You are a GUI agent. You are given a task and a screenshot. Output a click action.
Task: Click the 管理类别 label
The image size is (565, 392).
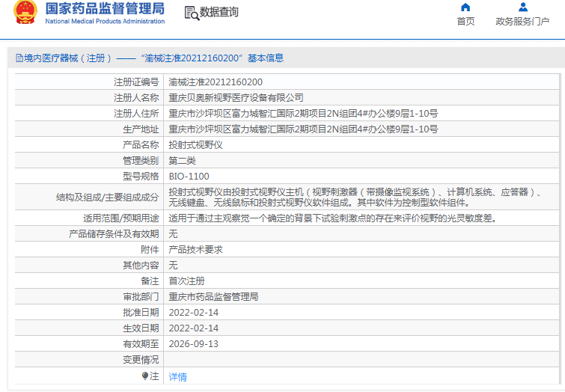[x=141, y=160]
